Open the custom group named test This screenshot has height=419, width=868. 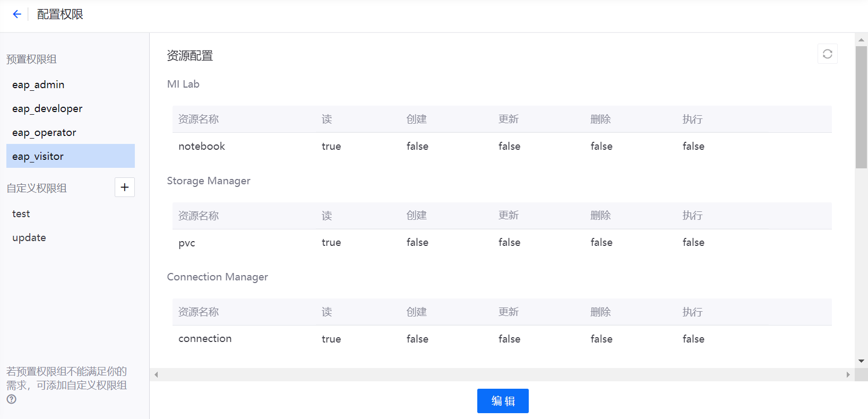click(x=71, y=213)
